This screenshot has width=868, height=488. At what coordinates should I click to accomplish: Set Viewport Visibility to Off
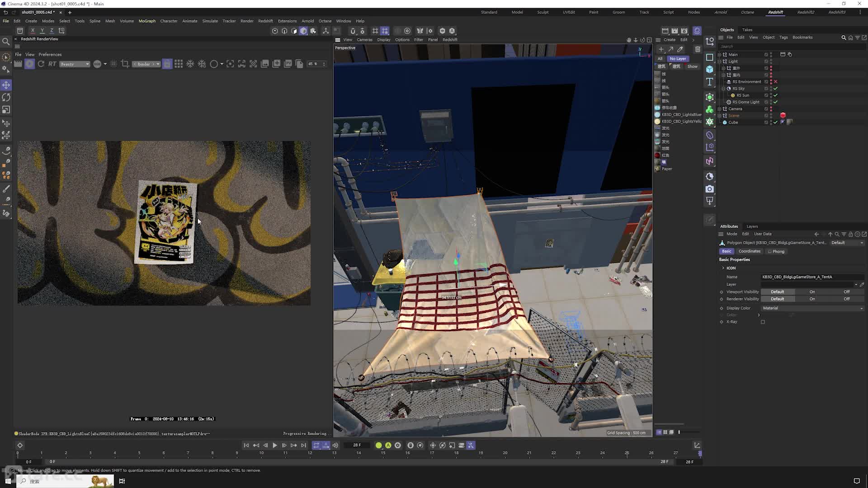[x=847, y=292]
